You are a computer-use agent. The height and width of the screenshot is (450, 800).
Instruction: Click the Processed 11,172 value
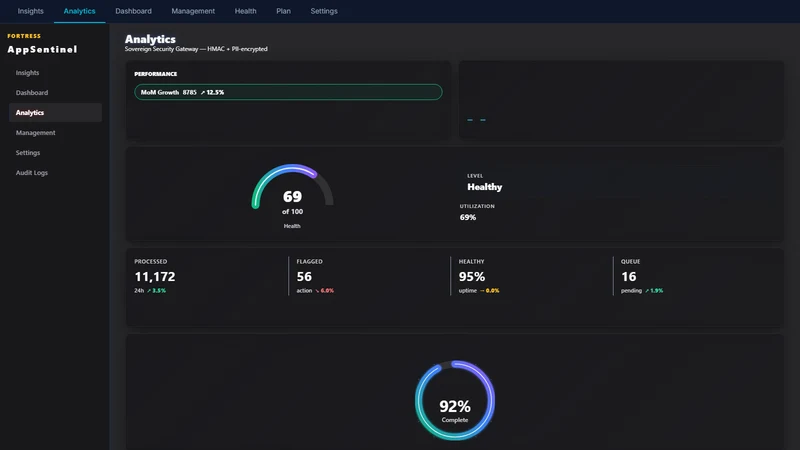[x=155, y=277]
